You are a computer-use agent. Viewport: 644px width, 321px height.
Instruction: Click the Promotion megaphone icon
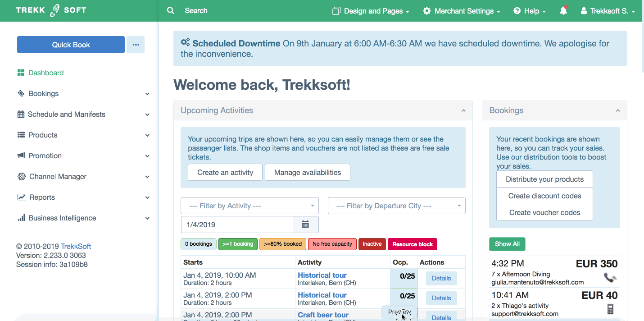pos(21,156)
